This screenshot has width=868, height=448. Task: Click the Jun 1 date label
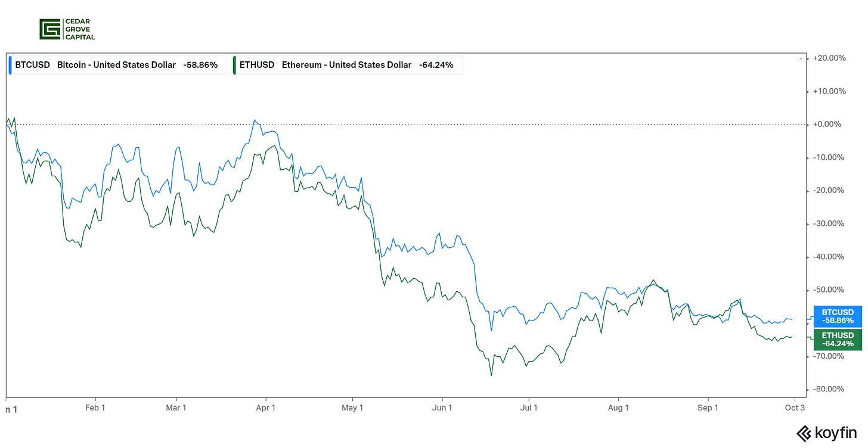[442, 408]
